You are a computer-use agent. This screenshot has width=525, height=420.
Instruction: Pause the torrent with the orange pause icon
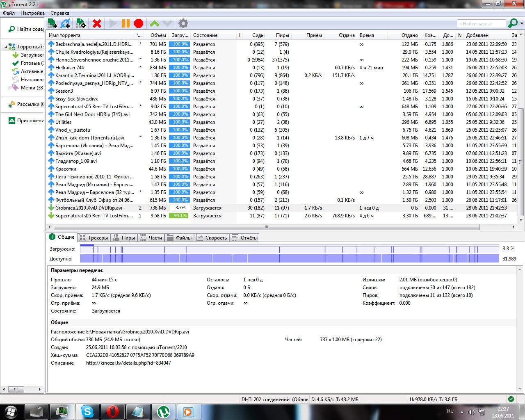pyautogui.click(x=126, y=23)
